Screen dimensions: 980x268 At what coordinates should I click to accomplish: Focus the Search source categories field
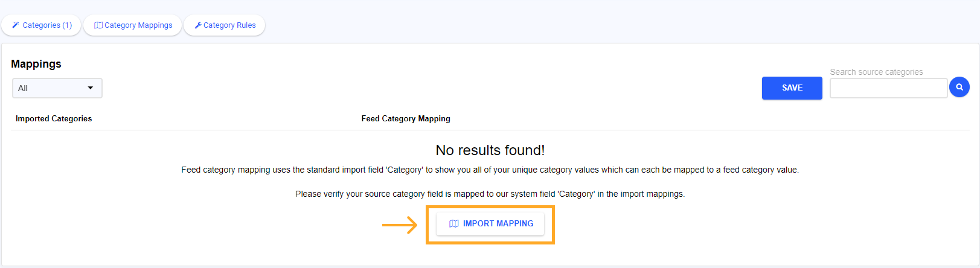(x=888, y=88)
